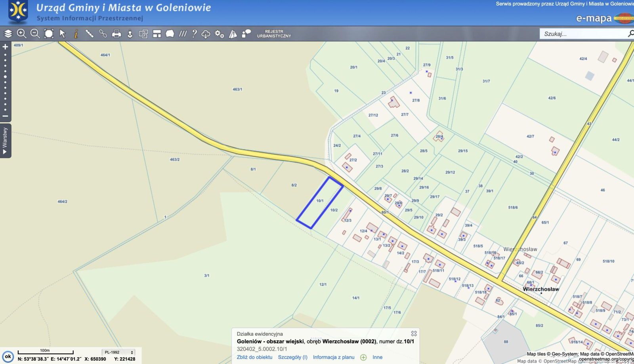Select the arrow pointer tool

[x=62, y=34]
